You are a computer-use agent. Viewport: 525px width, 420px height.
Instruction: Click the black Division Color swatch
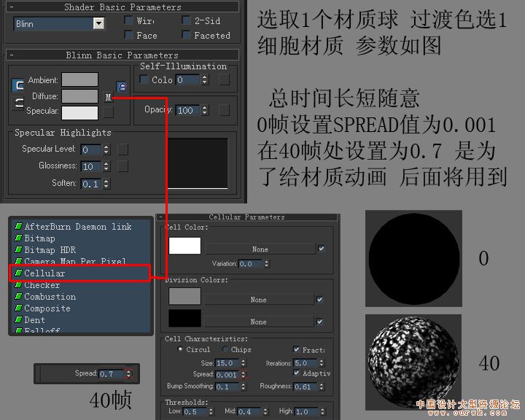[184, 318]
